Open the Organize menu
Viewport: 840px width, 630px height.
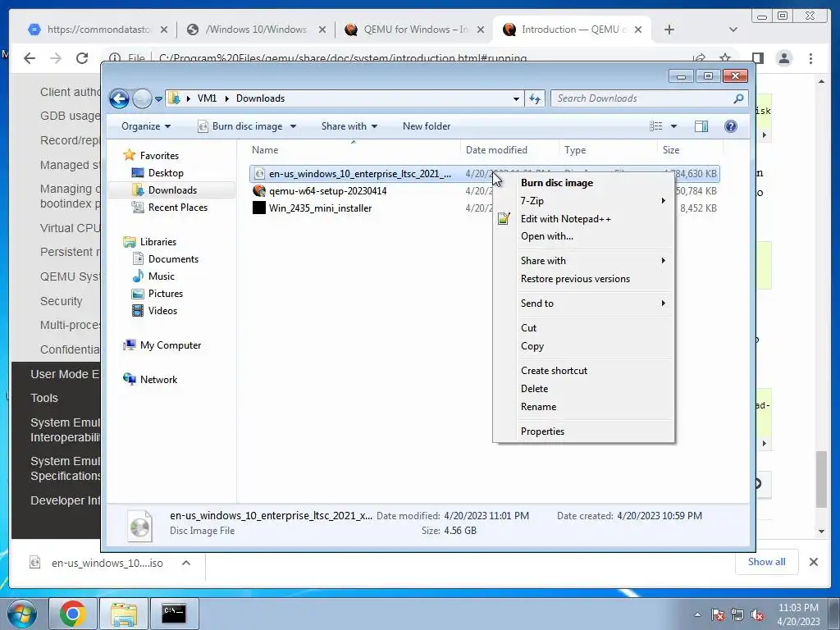146,126
